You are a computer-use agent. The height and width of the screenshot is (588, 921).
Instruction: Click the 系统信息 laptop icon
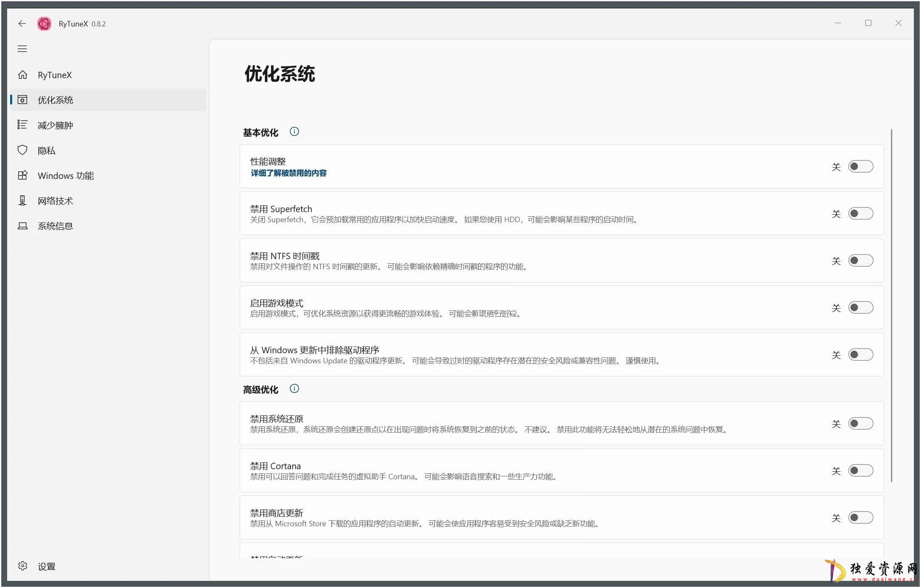click(23, 226)
